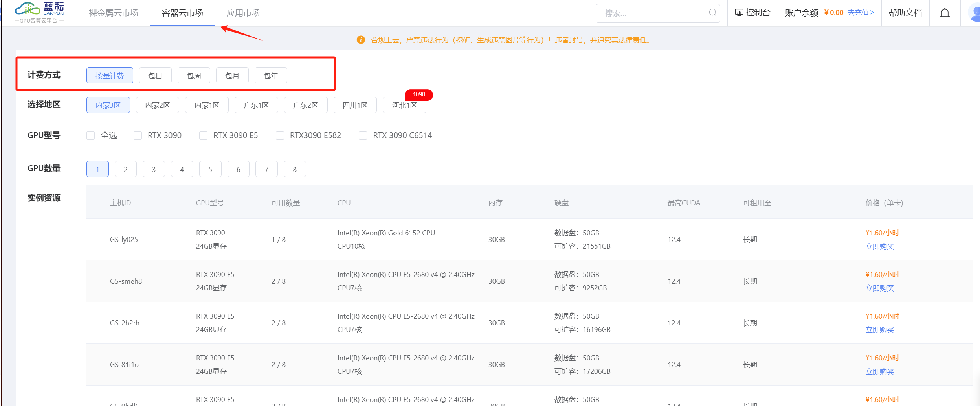Click the search magnifier icon
The width and height of the screenshot is (980, 406).
(x=712, y=13)
